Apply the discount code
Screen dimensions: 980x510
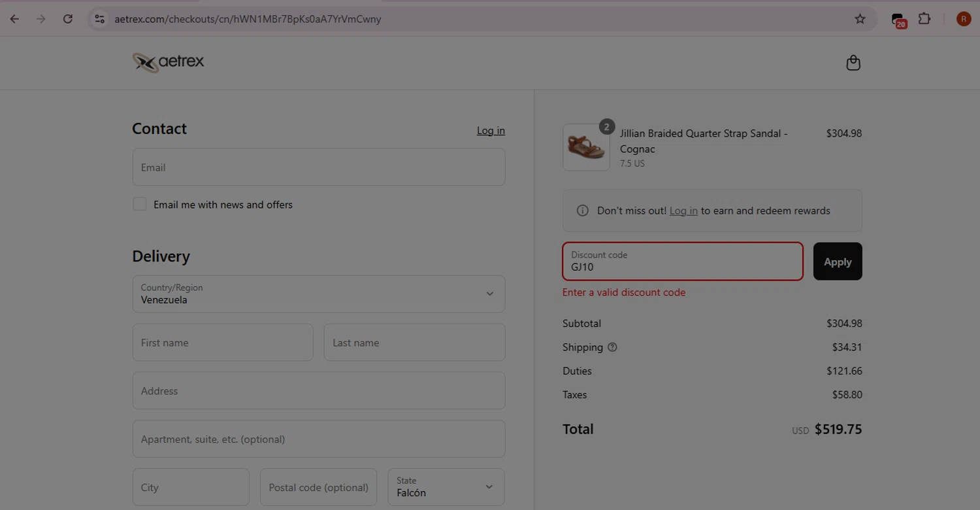(x=838, y=262)
